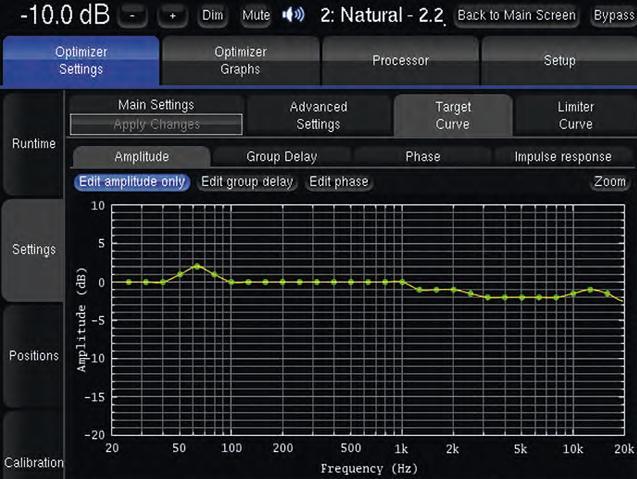
Task: Click the 20k frequency axis label
Action: coord(624,449)
